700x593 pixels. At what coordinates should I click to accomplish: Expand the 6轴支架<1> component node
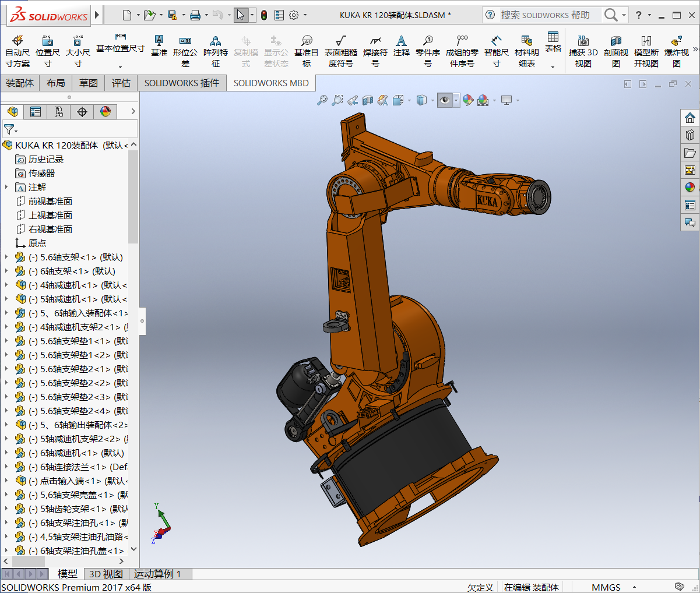click(6, 271)
